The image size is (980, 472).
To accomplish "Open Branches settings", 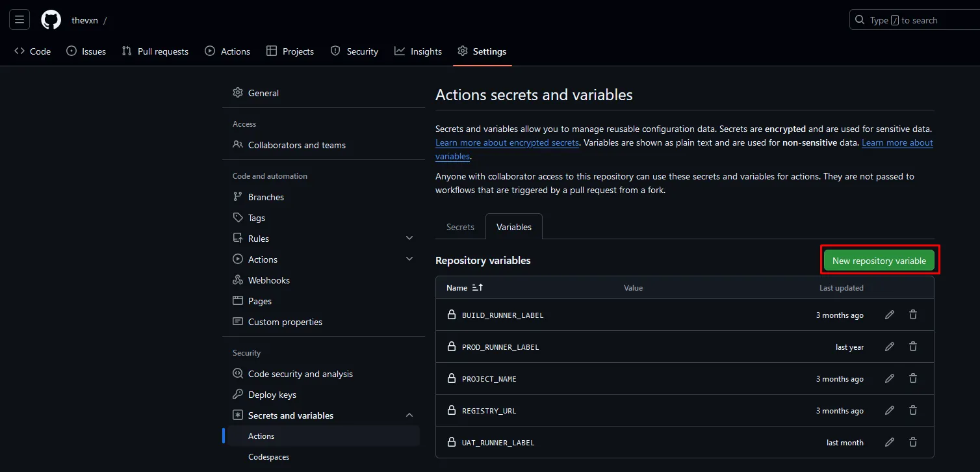I will (324, 197).
